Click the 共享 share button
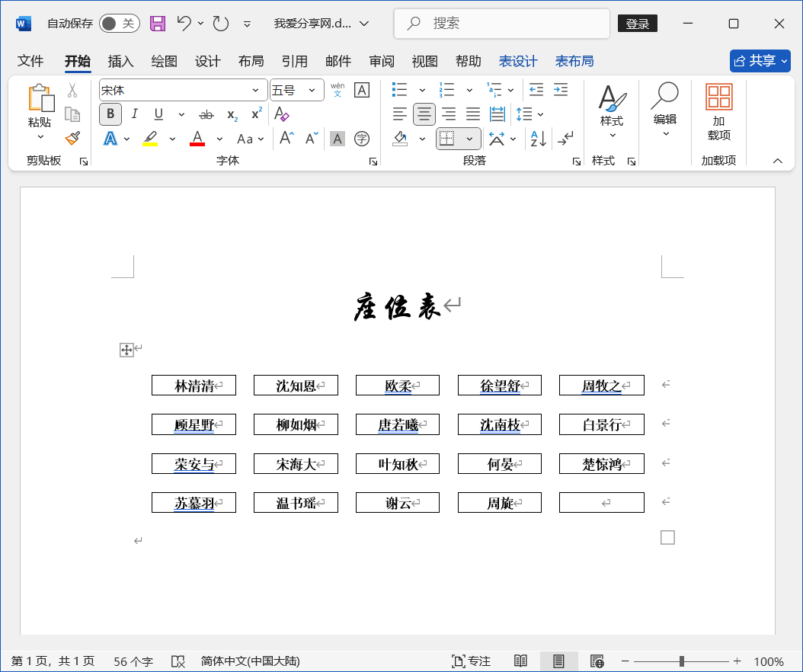Viewport: 803px width, 672px height. tap(760, 61)
